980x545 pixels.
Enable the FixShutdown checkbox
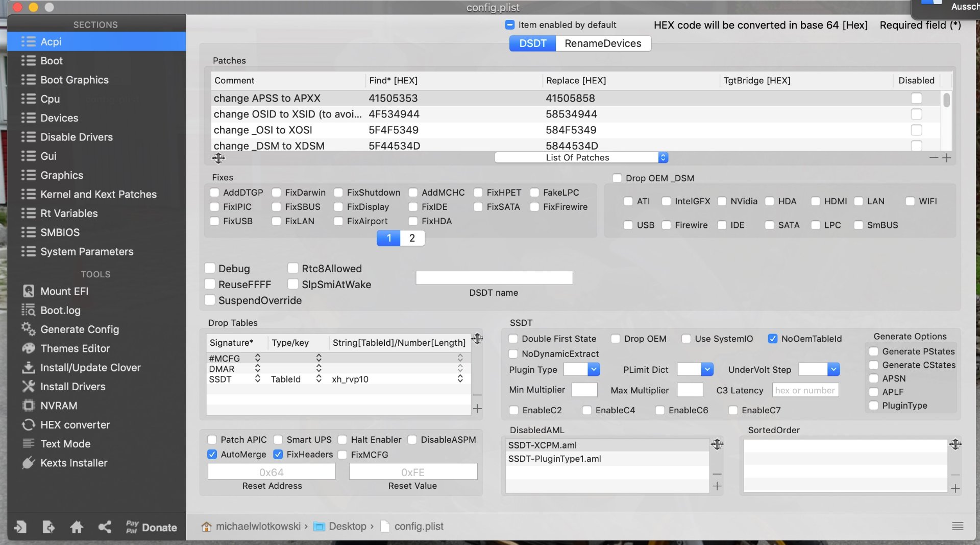338,193
